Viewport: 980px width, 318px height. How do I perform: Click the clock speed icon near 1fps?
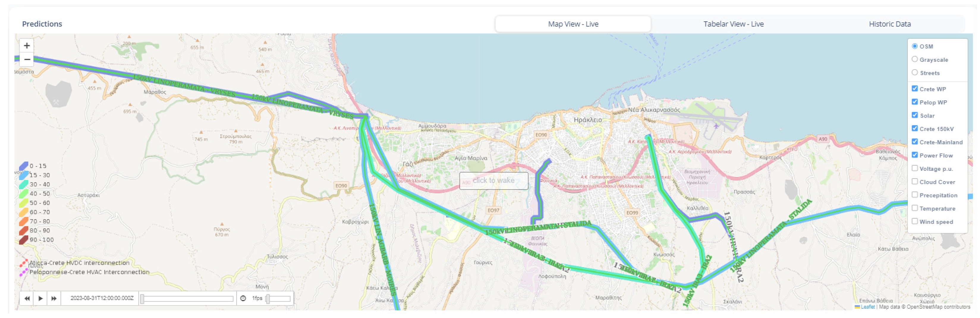tap(243, 299)
